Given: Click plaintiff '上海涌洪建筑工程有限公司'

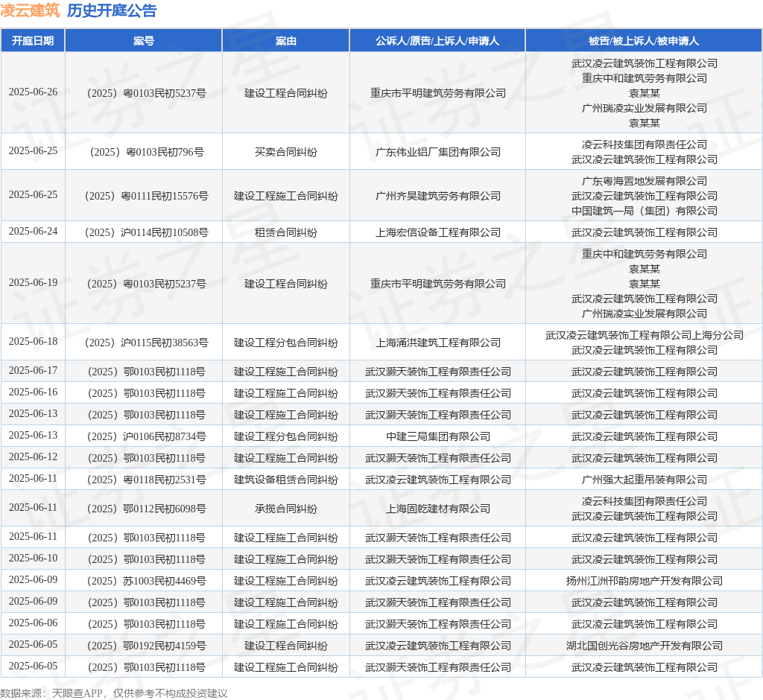Looking at the screenshot, I should pyautogui.click(x=438, y=343).
